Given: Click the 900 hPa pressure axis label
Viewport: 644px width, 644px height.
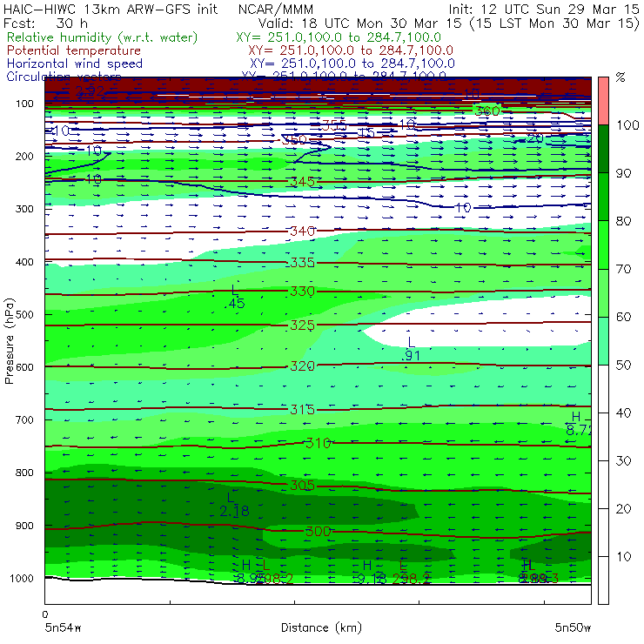Looking at the screenshot, I should pyautogui.click(x=24, y=526).
